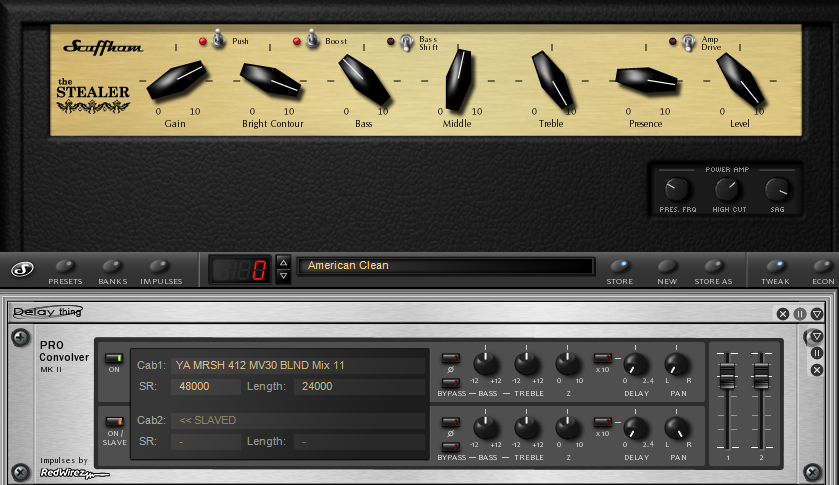Click Cab2 Pan knob

pyautogui.click(x=676, y=428)
